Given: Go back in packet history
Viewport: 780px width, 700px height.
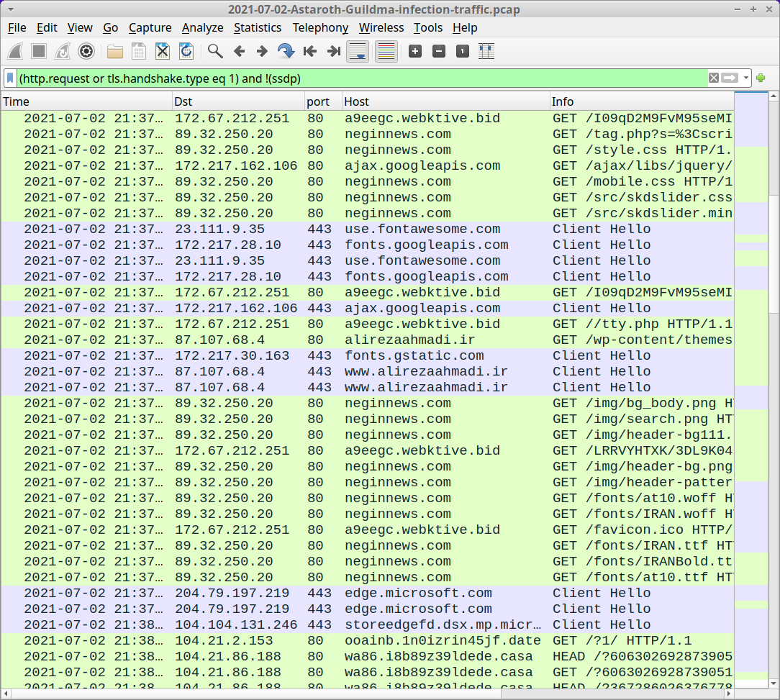Looking at the screenshot, I should pyautogui.click(x=240, y=51).
